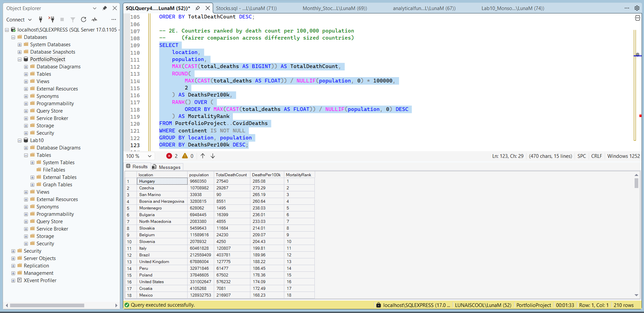Click the Disconnect plug icon with red X

(x=51, y=19)
